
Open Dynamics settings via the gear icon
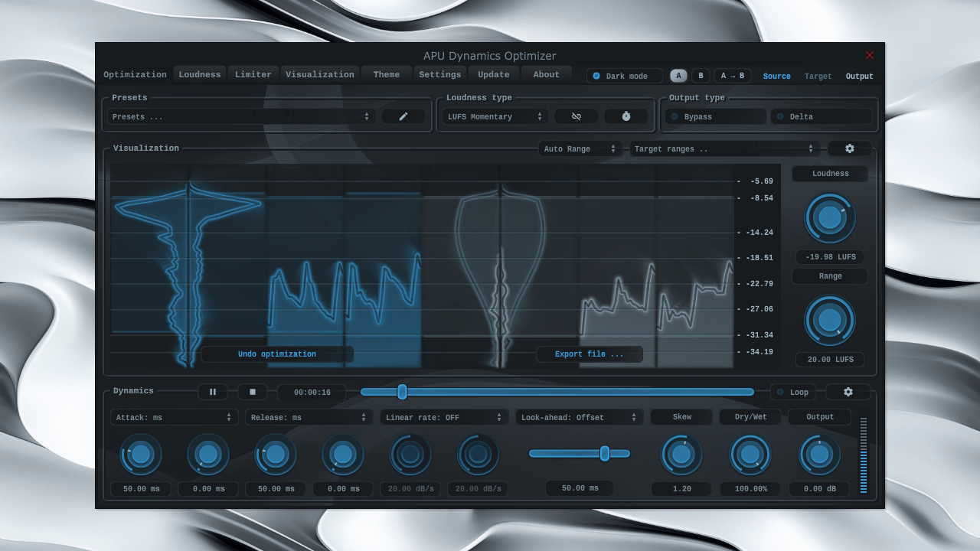point(848,392)
